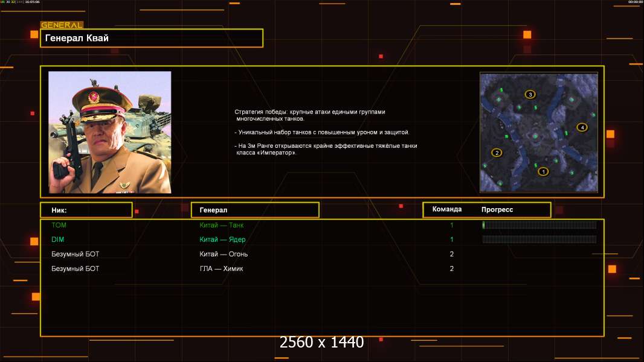Click player name TOM in the list

pos(59,225)
